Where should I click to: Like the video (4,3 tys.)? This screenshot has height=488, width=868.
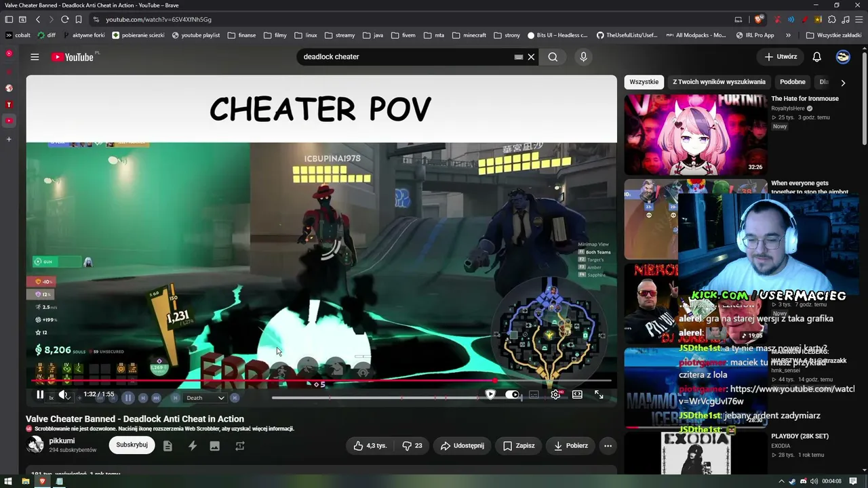pyautogui.click(x=370, y=445)
